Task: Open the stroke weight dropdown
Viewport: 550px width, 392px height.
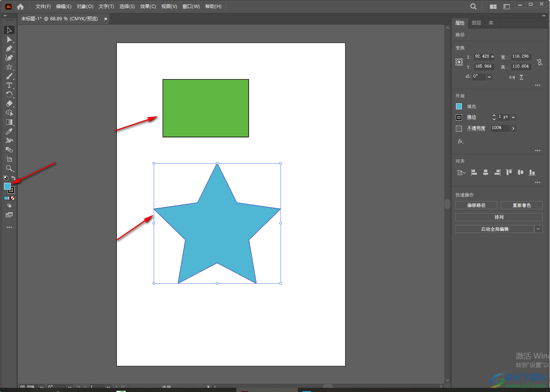Action: 513,117
